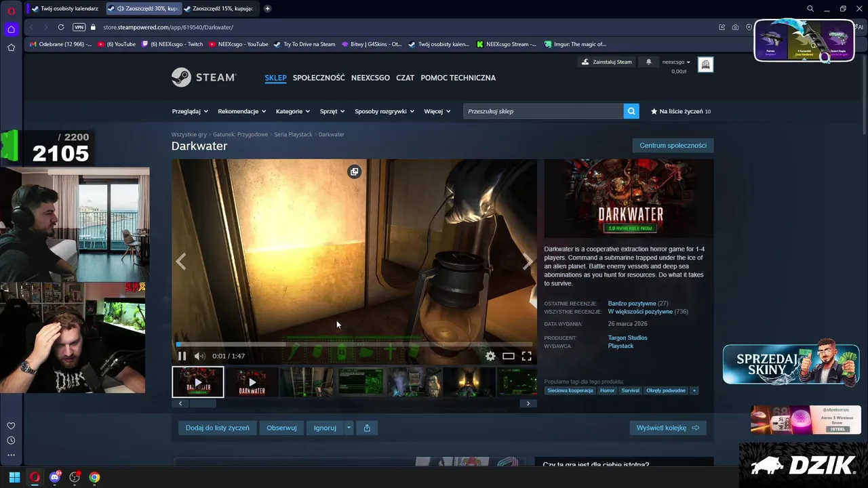The image size is (868, 488).
Task: Click the Ignoruj button
Action: 325,428
